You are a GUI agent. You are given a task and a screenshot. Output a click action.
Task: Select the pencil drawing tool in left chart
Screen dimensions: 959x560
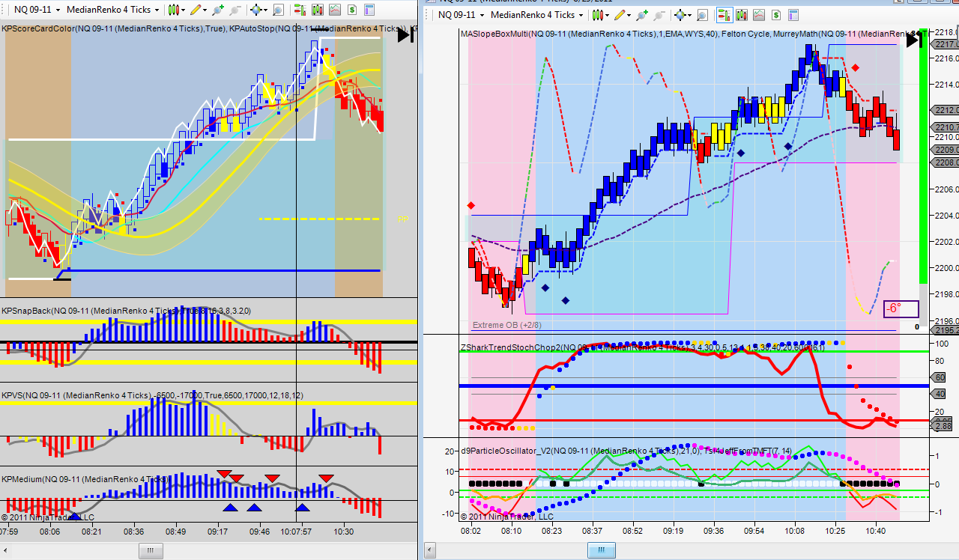tap(196, 10)
